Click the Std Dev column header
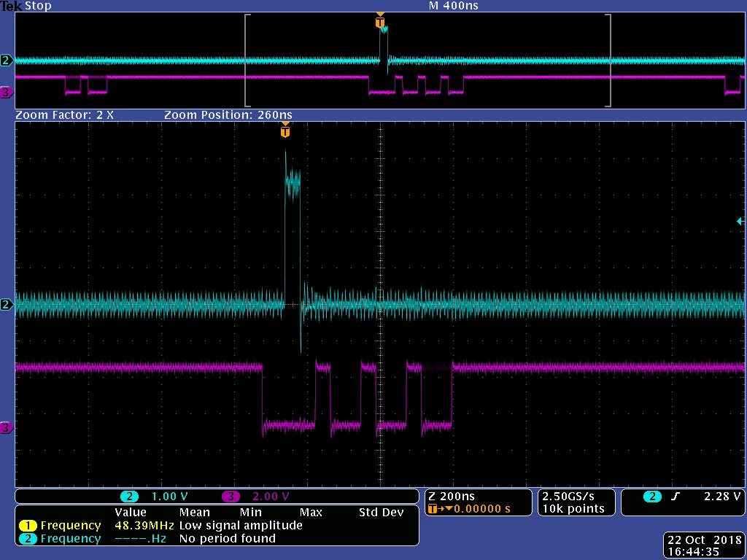Viewport: 747px width, 560px height. (x=381, y=513)
